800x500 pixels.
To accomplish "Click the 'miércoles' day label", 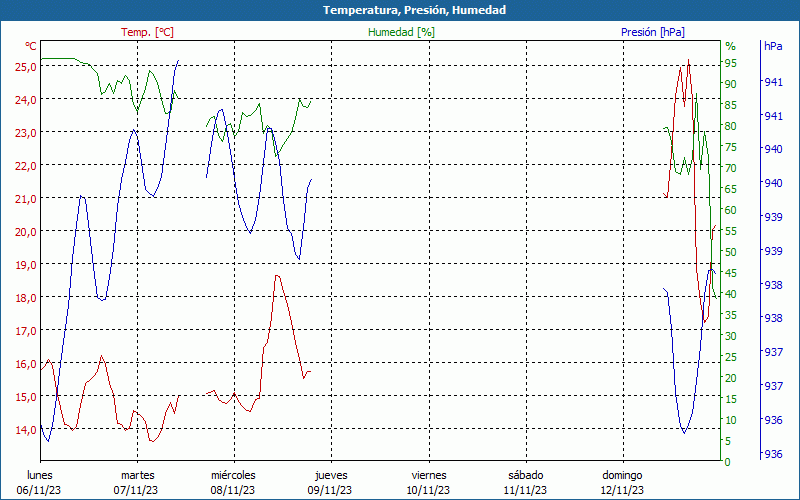I will tap(234, 475).
